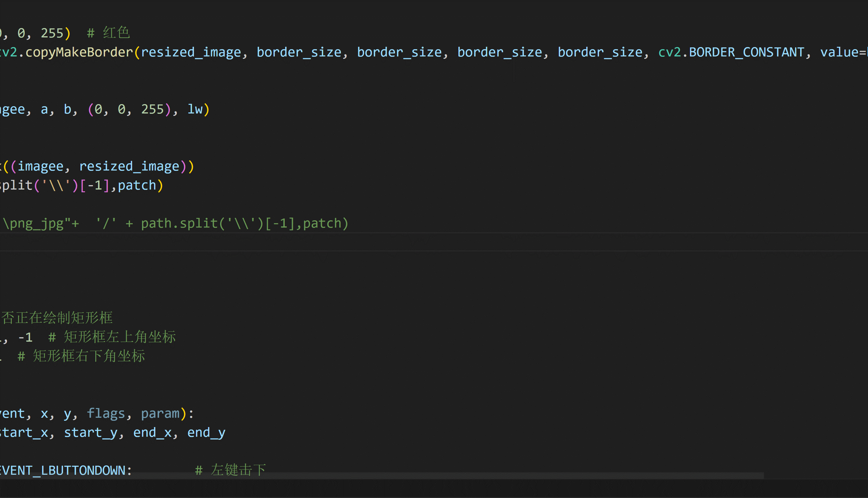Click the horizontal scrollbar at the editor bottom
This screenshot has width=868, height=498.
382,476
